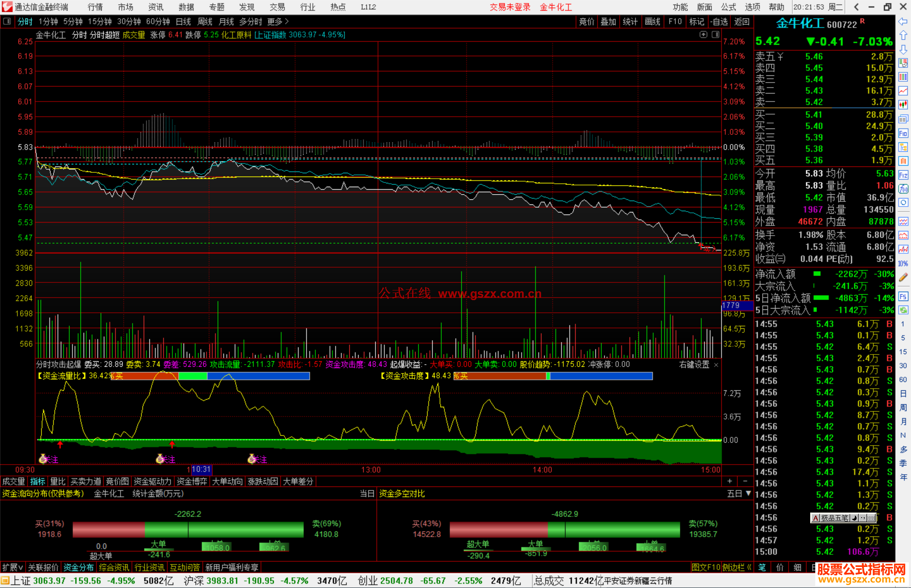Select the pencil drawing tool icon

(903, 277)
